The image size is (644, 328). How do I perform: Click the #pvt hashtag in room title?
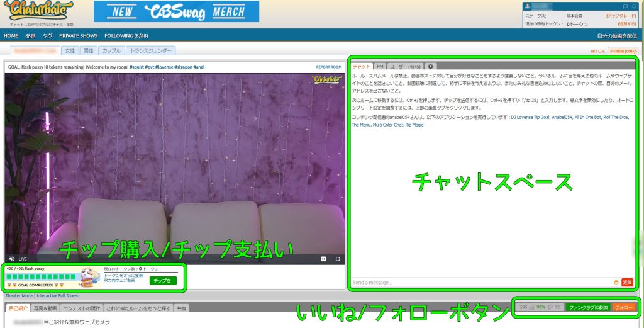point(150,67)
